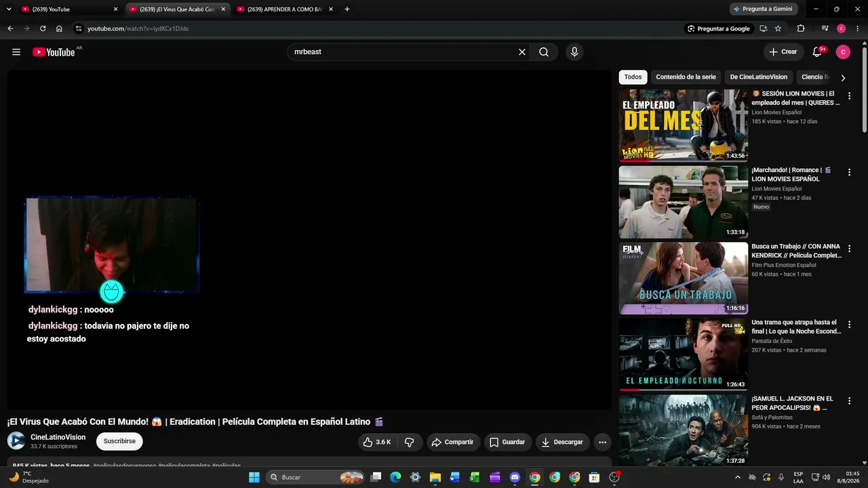Open Microsoft Edge from the taskbar
Viewport: 868px width, 488px height.
395,477
